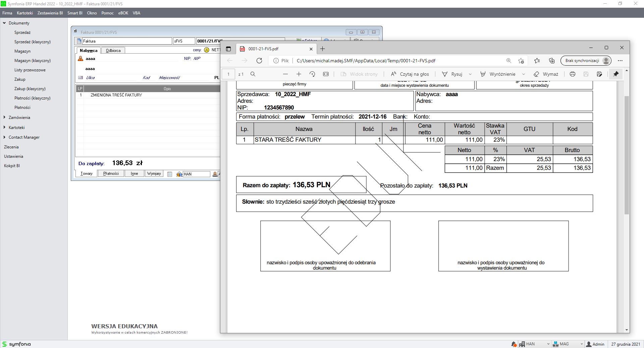
Task: Click the buyer person icon beside aaaa
Action: coord(80,59)
